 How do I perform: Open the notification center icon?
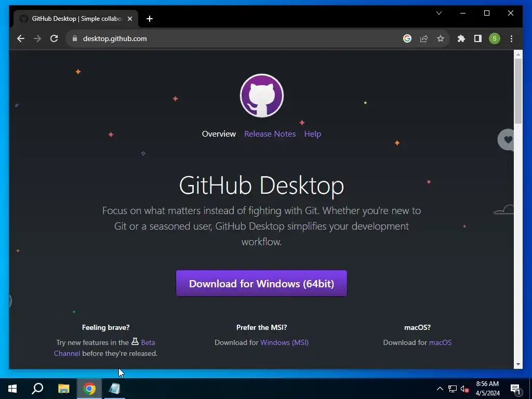click(515, 389)
